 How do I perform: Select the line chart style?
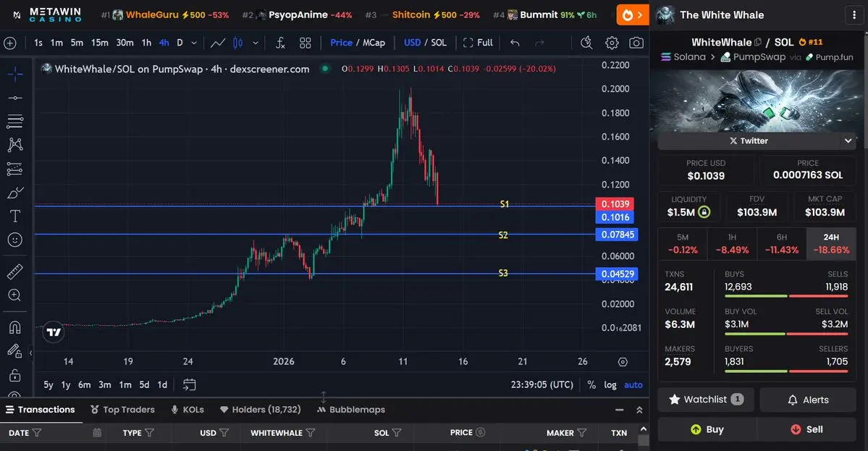click(x=218, y=43)
